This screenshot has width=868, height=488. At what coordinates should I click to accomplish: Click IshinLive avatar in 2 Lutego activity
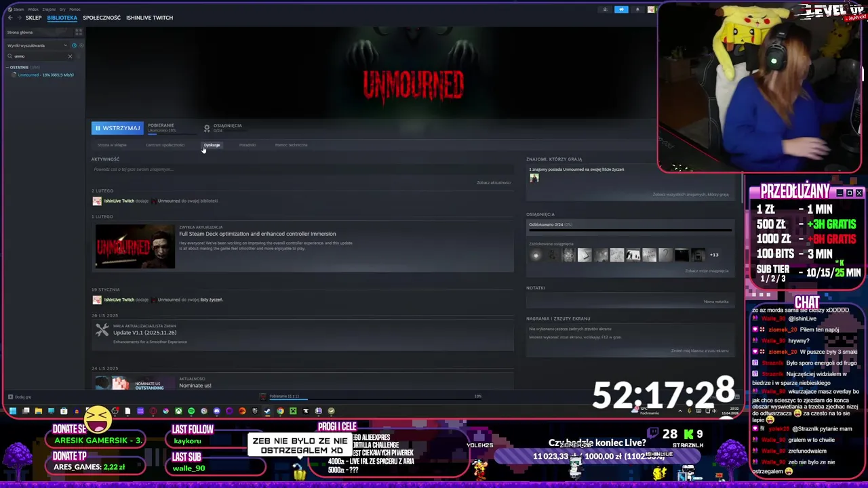[97, 201]
